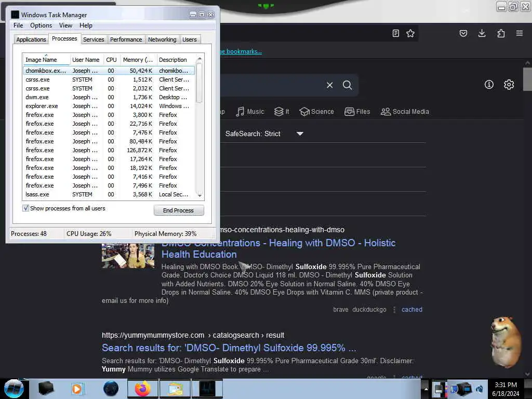
Task: Launch the media player taskbar icon
Action: [77, 389]
